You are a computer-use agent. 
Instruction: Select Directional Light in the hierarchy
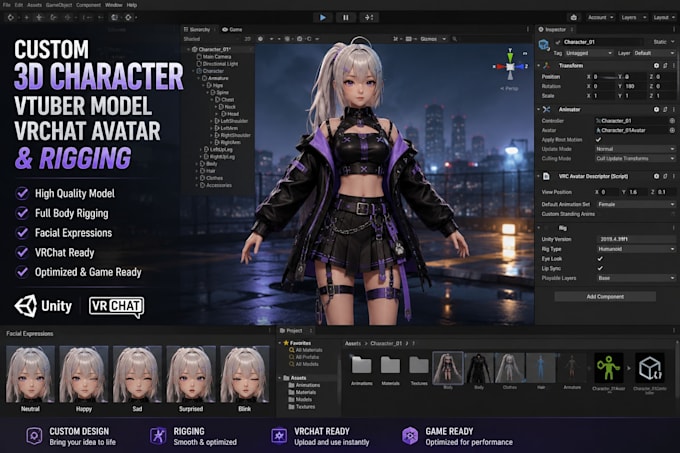220,64
